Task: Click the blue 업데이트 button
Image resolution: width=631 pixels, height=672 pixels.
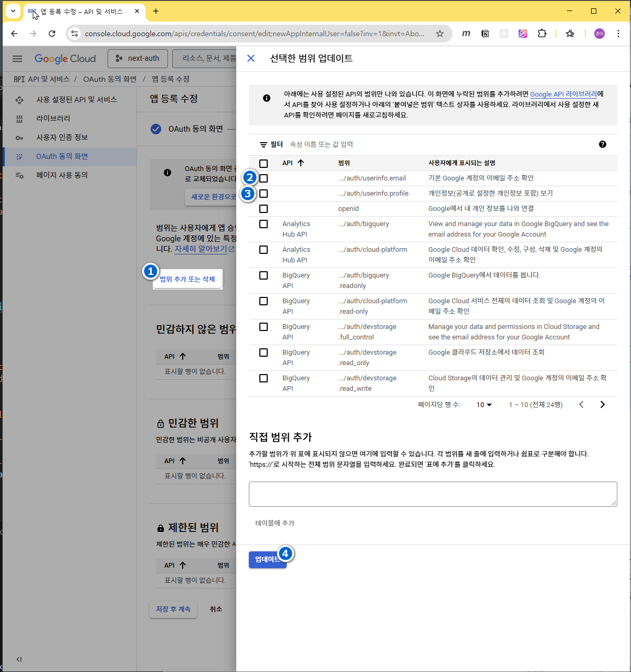Action: click(266, 560)
